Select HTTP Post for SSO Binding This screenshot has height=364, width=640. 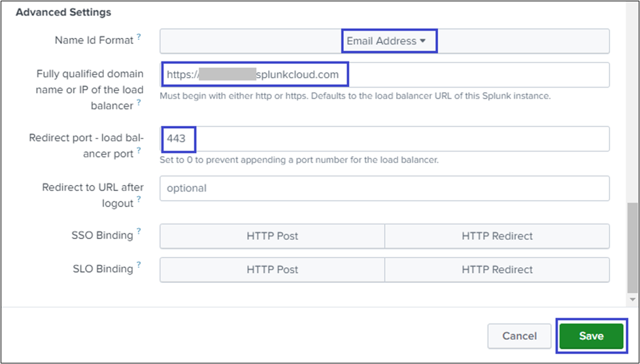[x=273, y=236]
